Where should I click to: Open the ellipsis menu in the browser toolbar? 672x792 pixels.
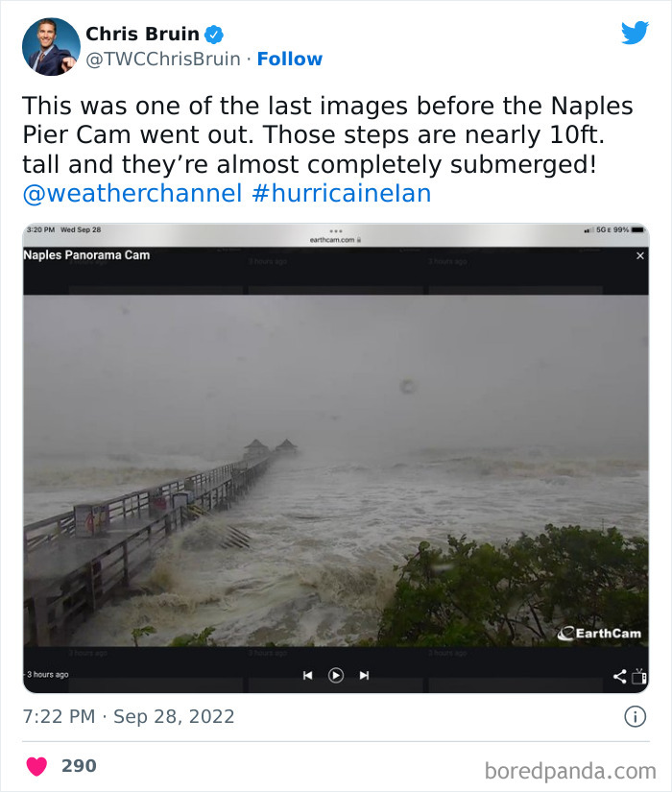point(336,228)
